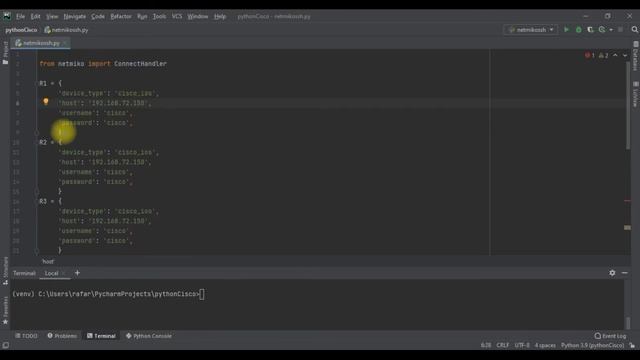Open Search Everywhere magnifier icon
This screenshot has height=360, width=640.
[635, 30]
